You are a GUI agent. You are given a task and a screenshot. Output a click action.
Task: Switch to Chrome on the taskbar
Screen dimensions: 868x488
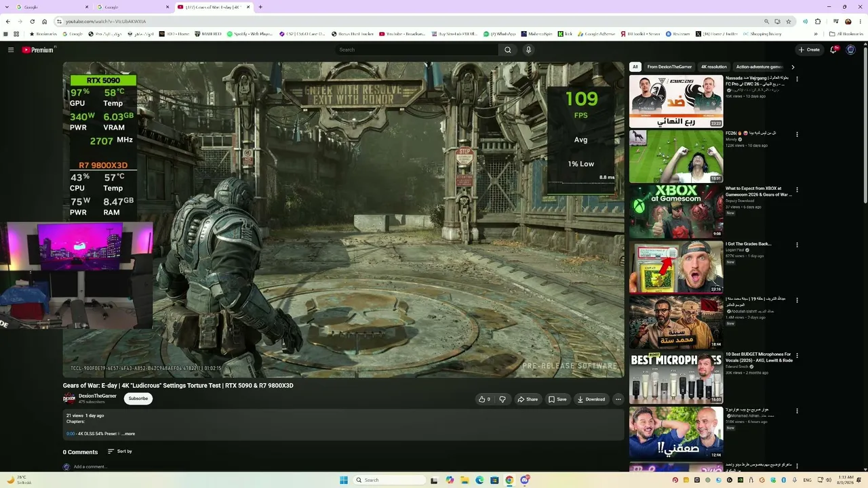pyautogui.click(x=509, y=480)
